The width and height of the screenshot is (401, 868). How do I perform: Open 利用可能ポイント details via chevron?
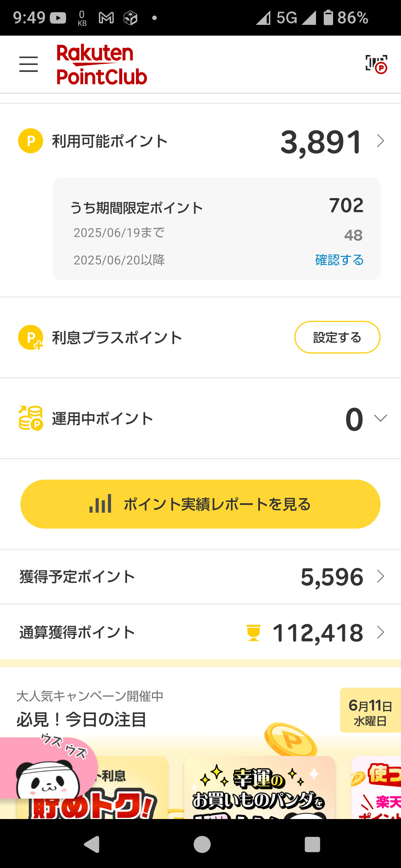(x=381, y=141)
